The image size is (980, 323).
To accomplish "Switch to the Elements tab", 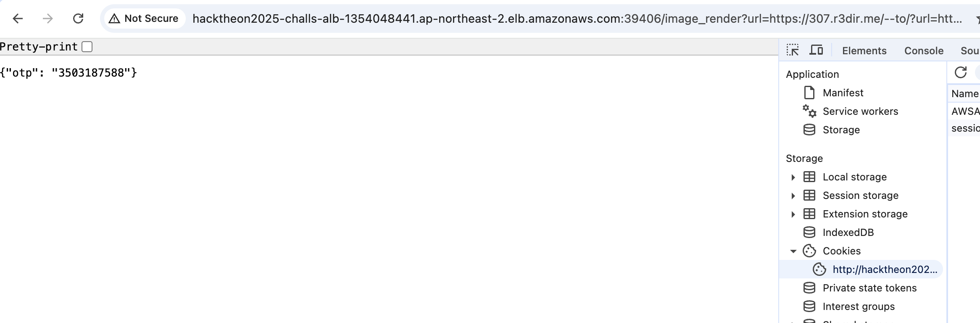I will click(864, 50).
